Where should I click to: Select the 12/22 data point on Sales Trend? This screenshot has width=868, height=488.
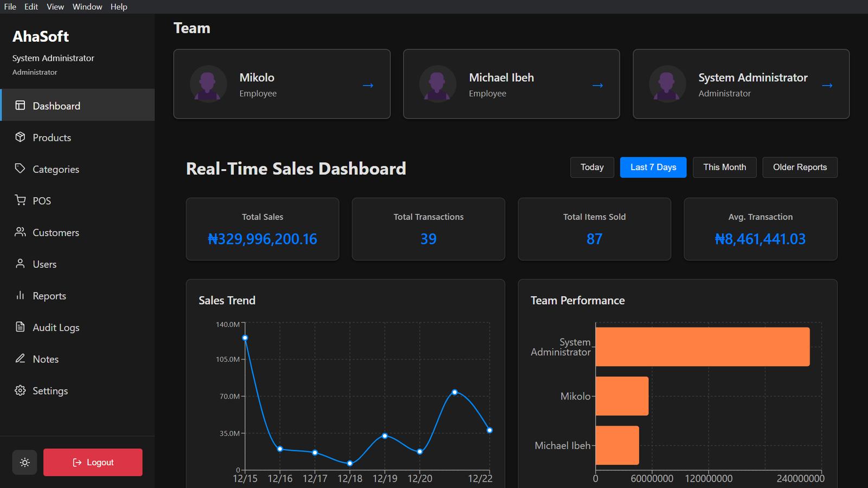489,429
